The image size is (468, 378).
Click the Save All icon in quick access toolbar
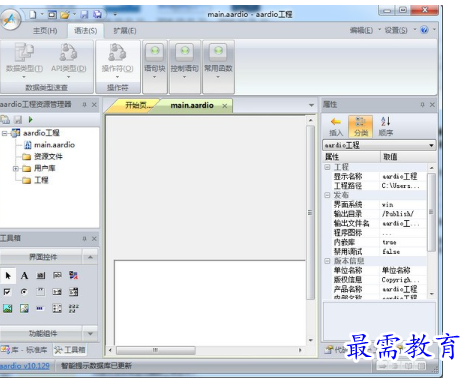(97, 14)
